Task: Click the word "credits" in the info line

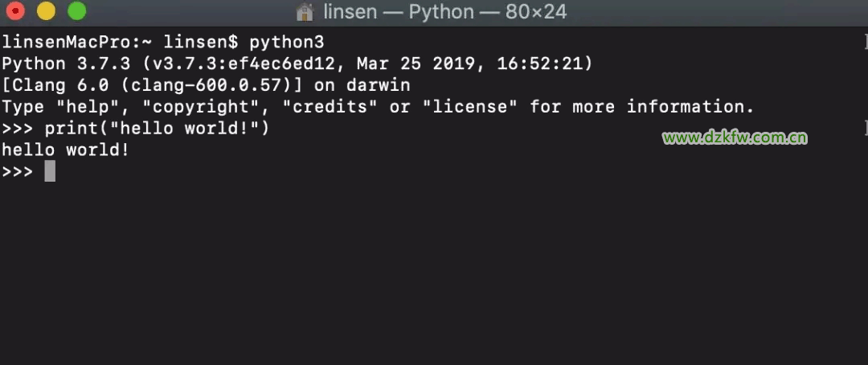Action: pos(330,107)
